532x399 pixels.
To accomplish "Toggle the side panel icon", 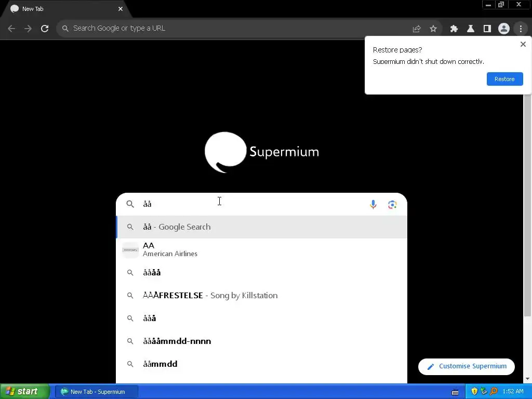I will [487, 29].
